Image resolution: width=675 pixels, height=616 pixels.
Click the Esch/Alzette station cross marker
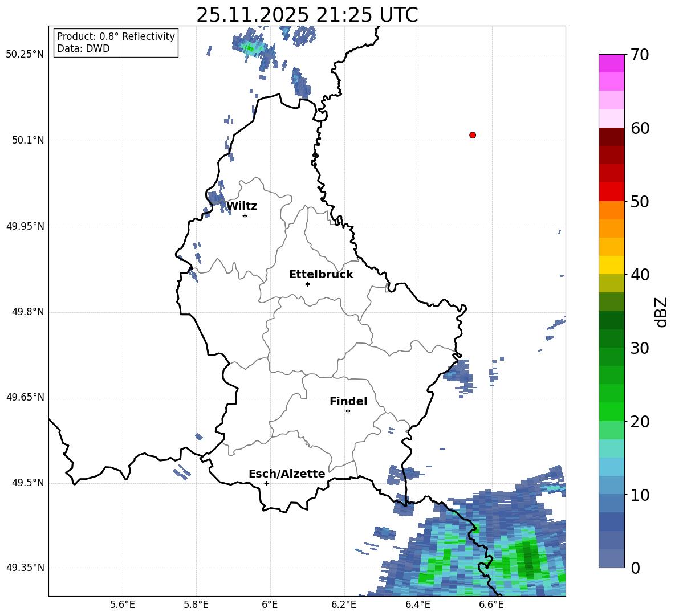pos(266,483)
